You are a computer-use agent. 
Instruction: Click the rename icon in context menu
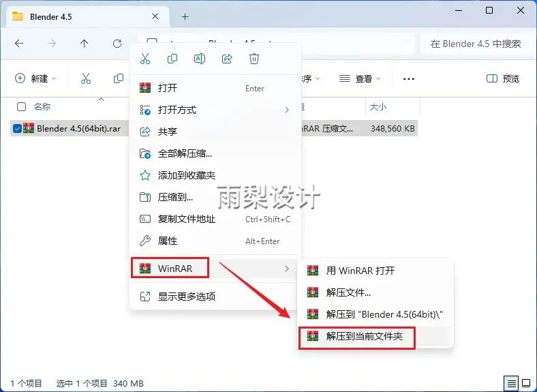pos(200,59)
